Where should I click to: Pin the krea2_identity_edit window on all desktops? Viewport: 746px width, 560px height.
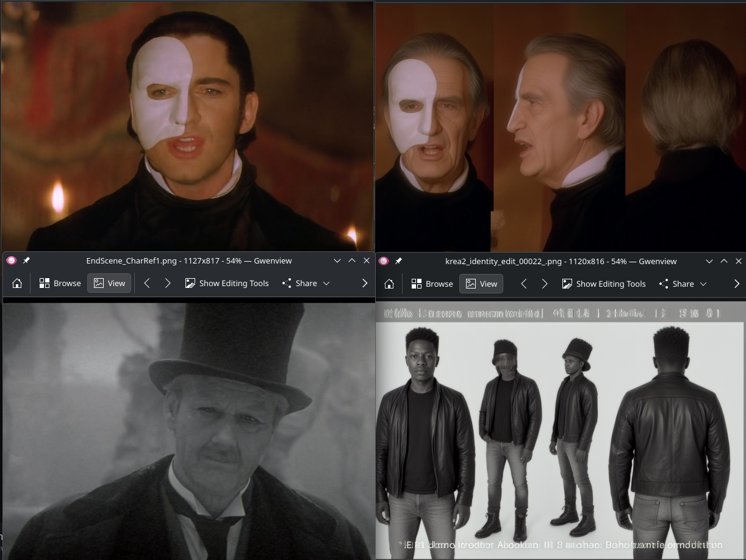tap(398, 261)
